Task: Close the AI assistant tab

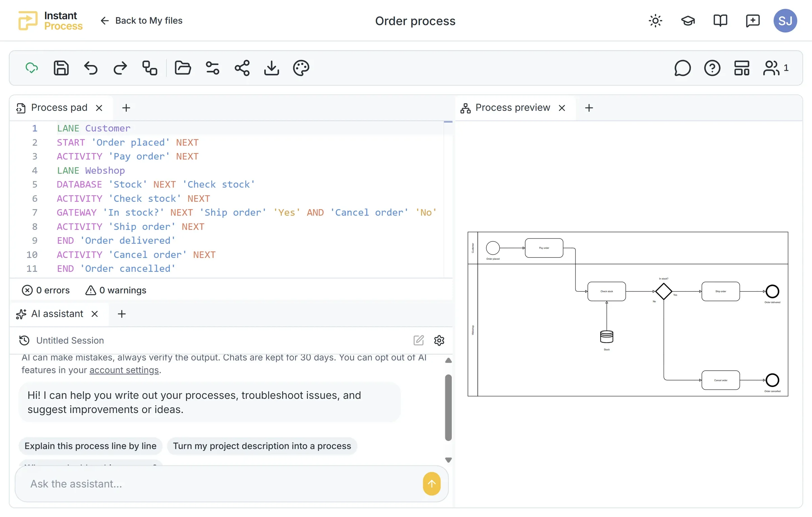Action: click(95, 314)
